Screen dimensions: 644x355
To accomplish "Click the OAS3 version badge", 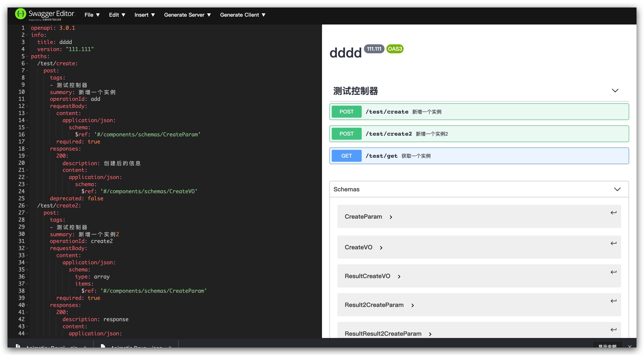I will (395, 49).
